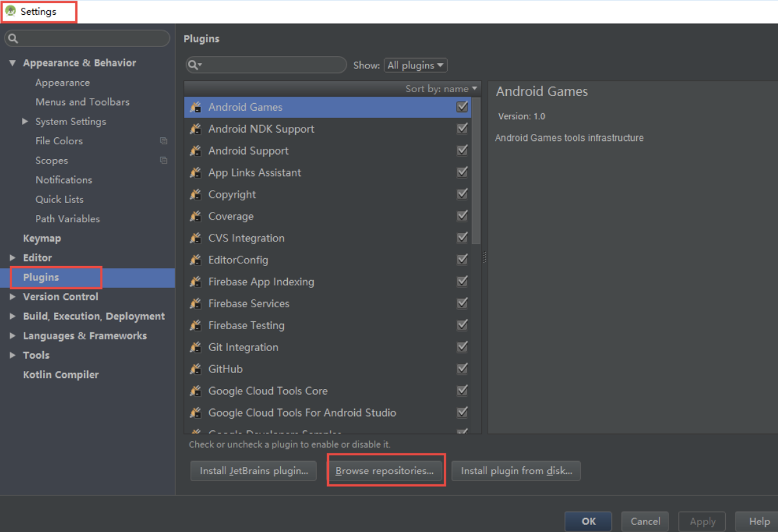Expand the System Settings node
This screenshot has height=532, width=778.
[25, 121]
